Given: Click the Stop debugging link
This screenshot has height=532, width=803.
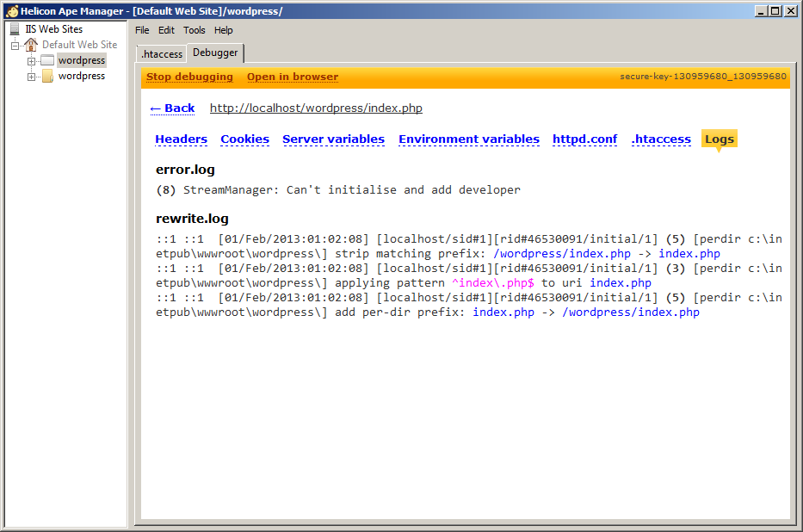Looking at the screenshot, I should click(x=189, y=77).
